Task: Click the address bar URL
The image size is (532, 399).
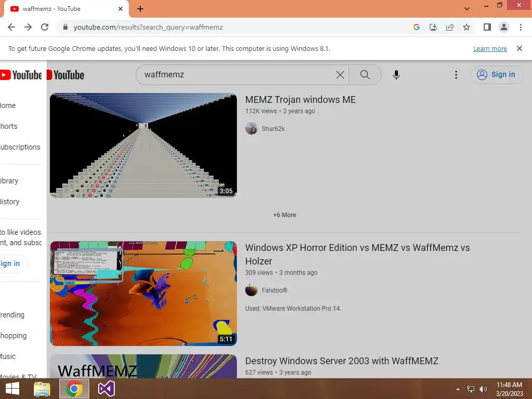Action: (x=148, y=27)
